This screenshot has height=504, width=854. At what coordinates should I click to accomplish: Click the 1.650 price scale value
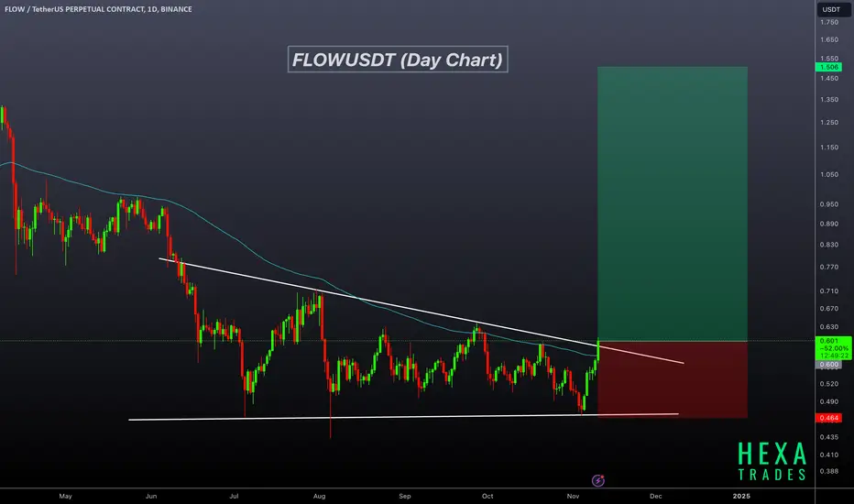point(829,39)
